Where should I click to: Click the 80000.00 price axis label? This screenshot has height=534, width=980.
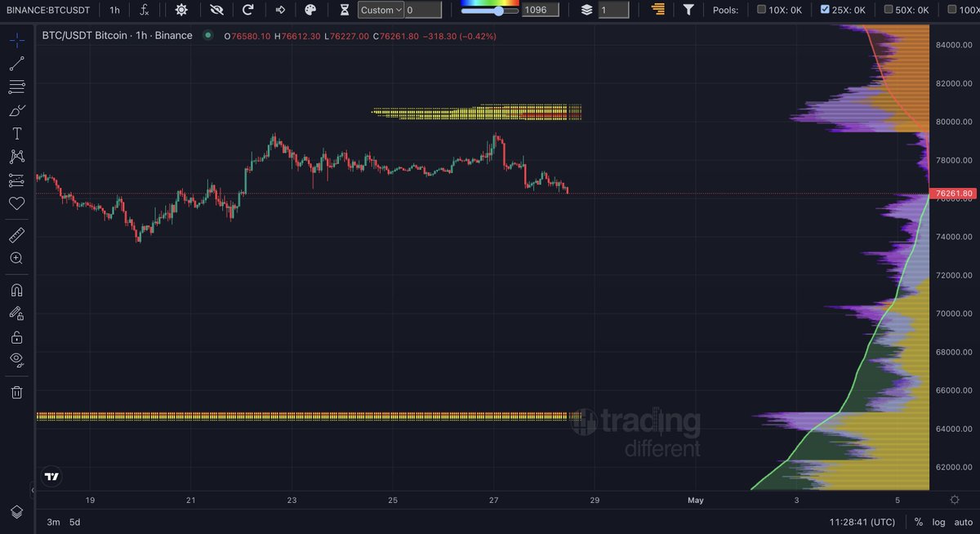point(954,122)
